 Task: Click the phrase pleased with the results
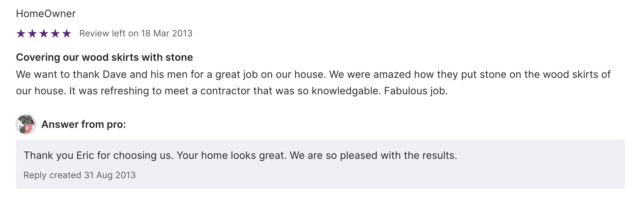[x=398, y=155]
